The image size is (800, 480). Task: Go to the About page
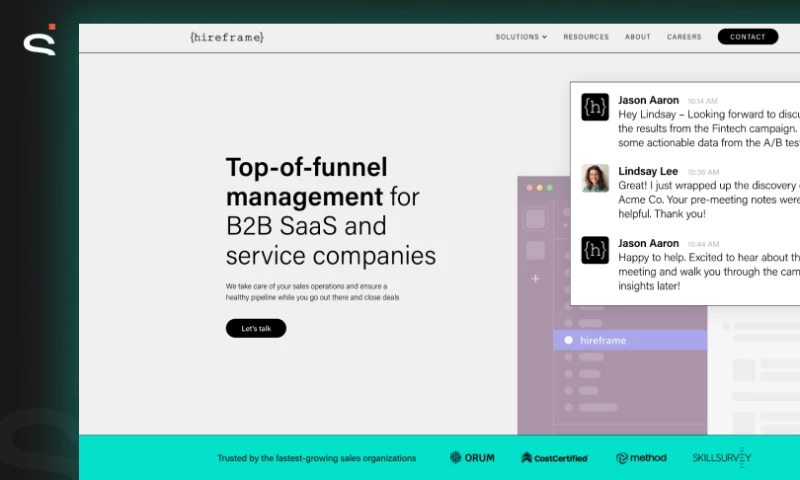pyautogui.click(x=637, y=37)
